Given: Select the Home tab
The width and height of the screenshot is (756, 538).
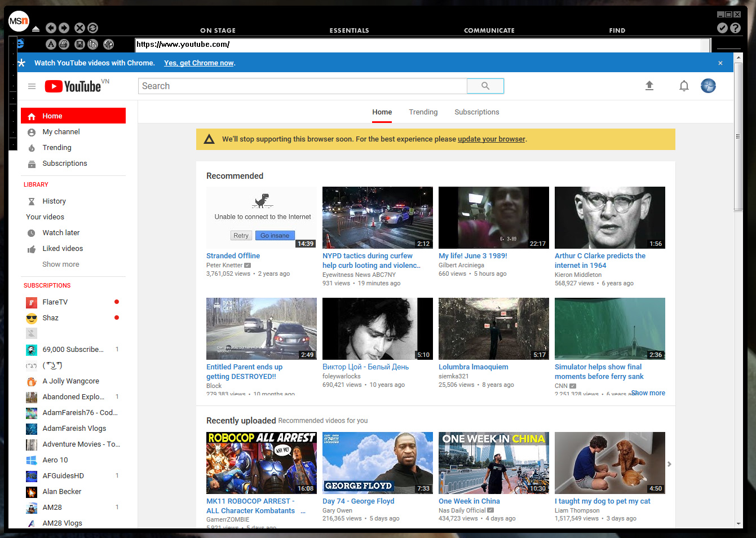Looking at the screenshot, I should click(382, 112).
